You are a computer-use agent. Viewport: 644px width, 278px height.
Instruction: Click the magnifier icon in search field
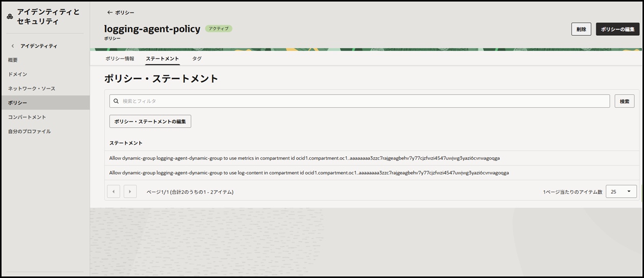click(116, 101)
